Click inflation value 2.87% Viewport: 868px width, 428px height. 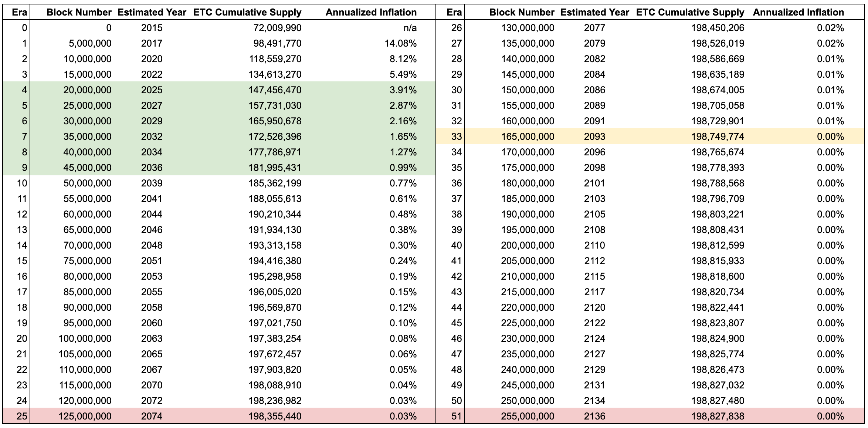point(403,105)
